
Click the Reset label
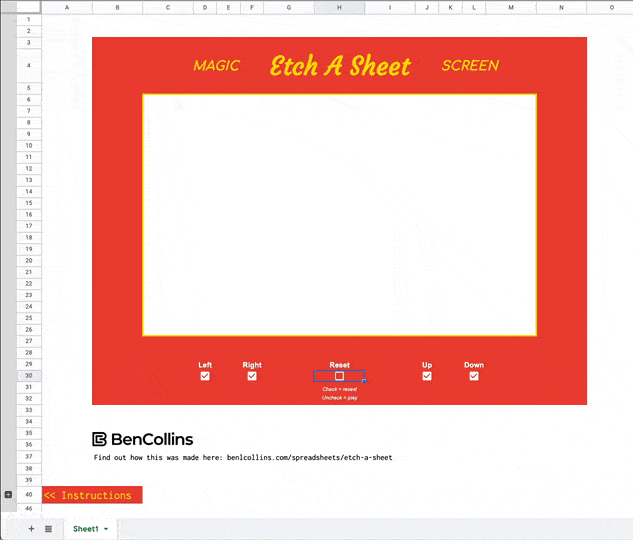tap(340, 365)
